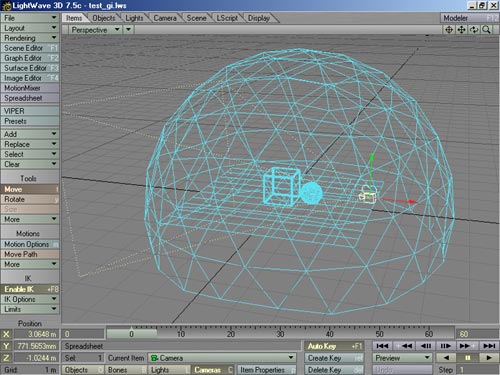Play animation forward arrow

[489, 358]
